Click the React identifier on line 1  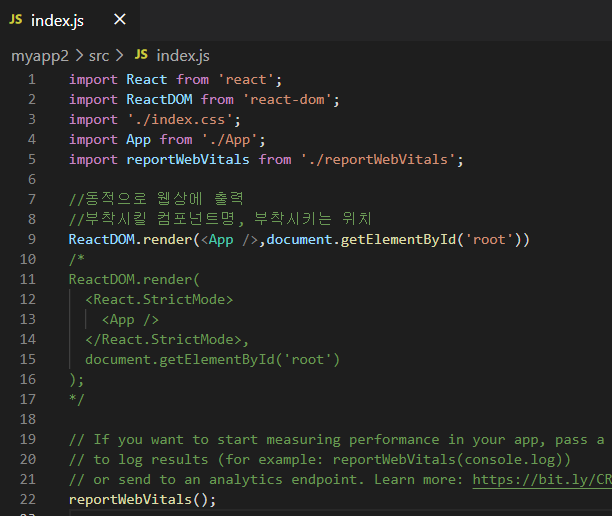(147, 80)
